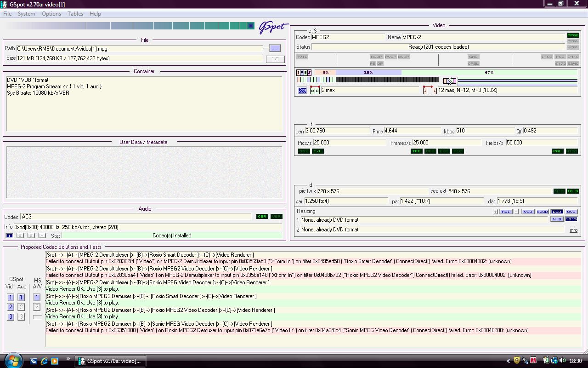Click the minus button after AVI
The width and height of the screenshot is (588, 368).
516,212
